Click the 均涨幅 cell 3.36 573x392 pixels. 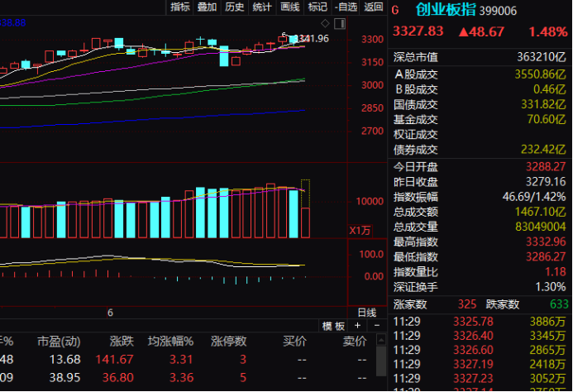click(x=181, y=377)
